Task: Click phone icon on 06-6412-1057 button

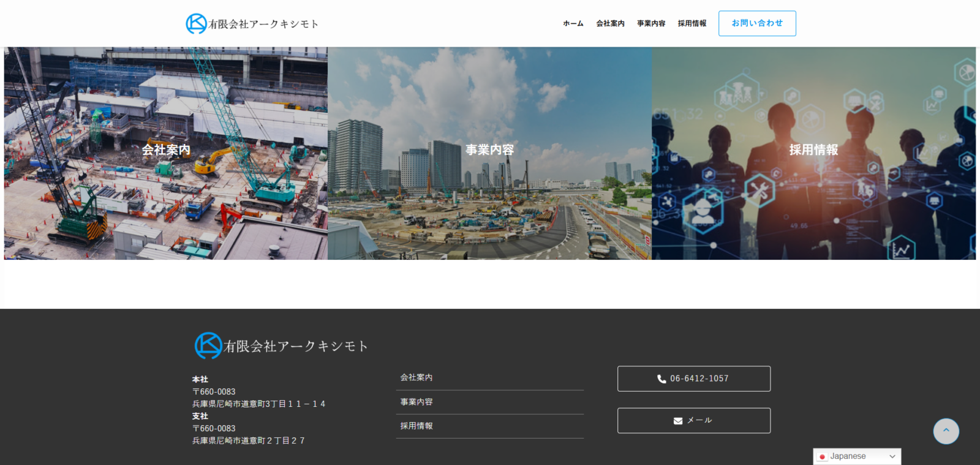Action: click(x=661, y=379)
